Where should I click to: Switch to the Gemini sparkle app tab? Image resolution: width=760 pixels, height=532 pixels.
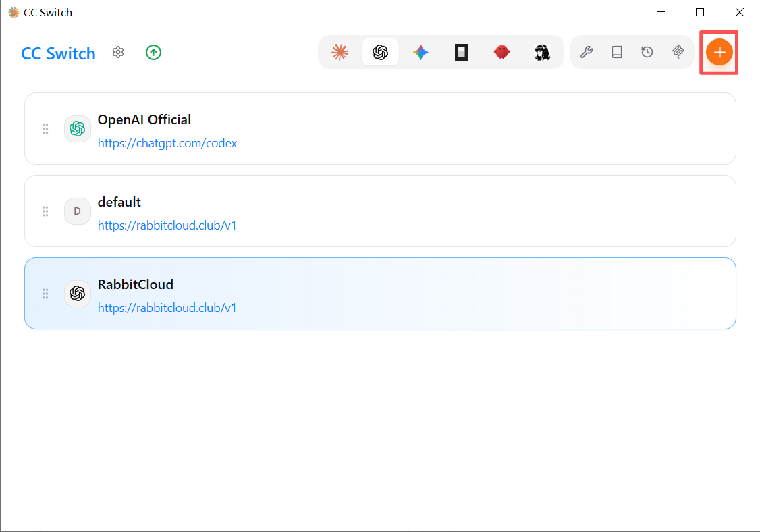pyautogui.click(x=420, y=52)
